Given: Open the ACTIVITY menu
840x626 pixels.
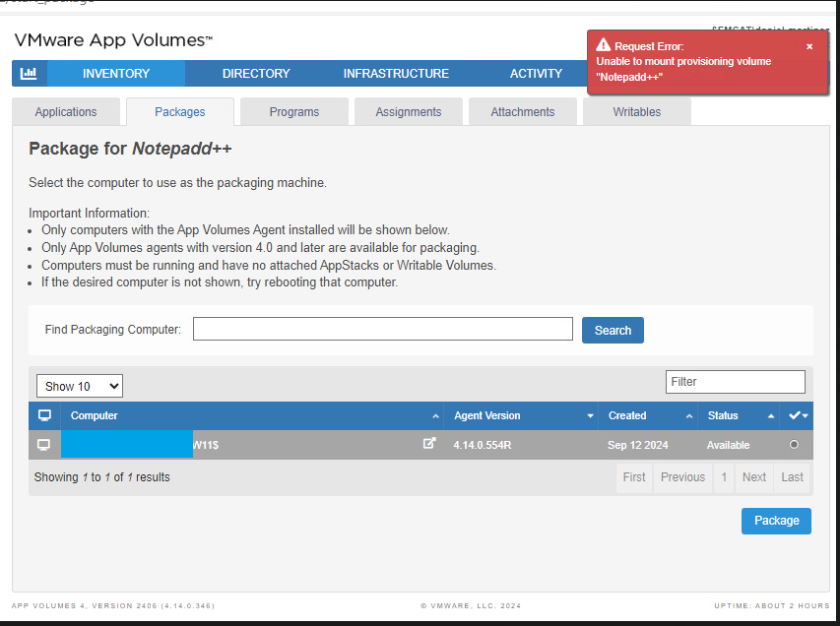Looking at the screenshot, I should (x=536, y=74).
